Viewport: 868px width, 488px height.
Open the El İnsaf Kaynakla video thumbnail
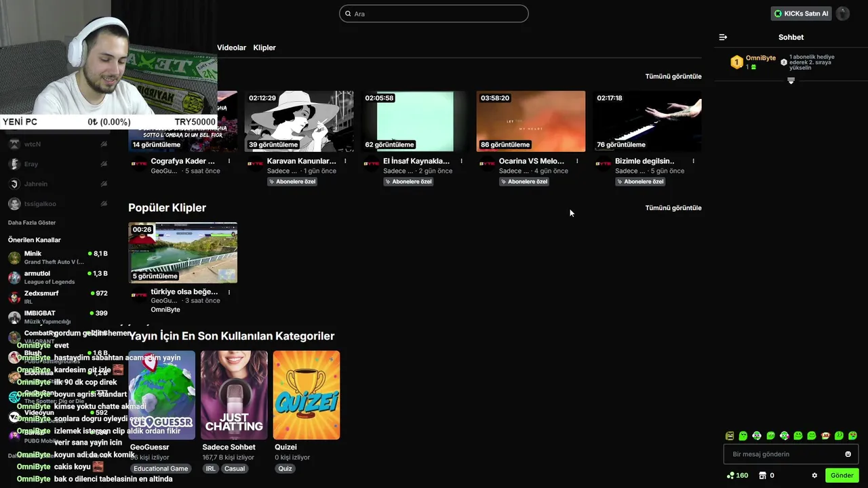[x=415, y=121]
